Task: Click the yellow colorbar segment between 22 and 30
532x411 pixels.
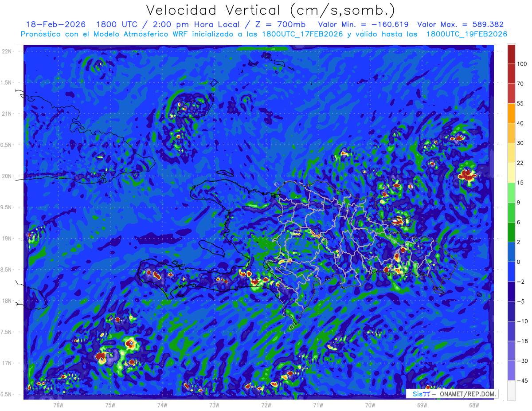Action: click(x=511, y=153)
